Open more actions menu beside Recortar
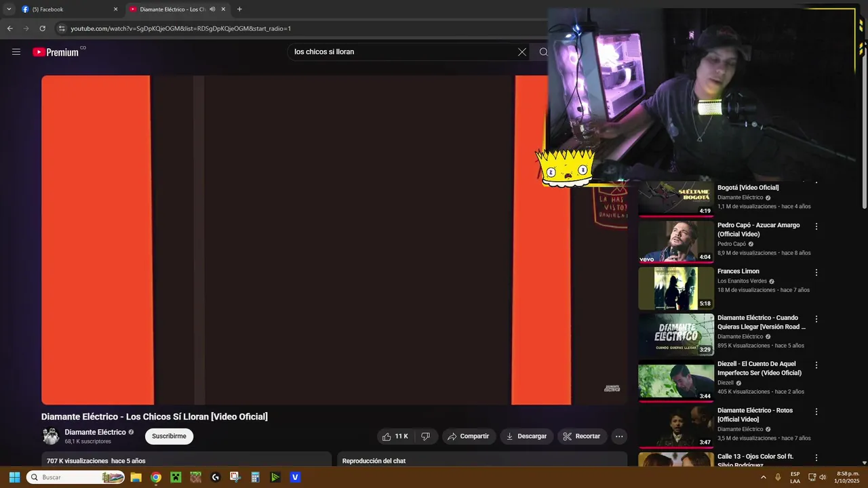The width and height of the screenshot is (868, 488). 619,436
